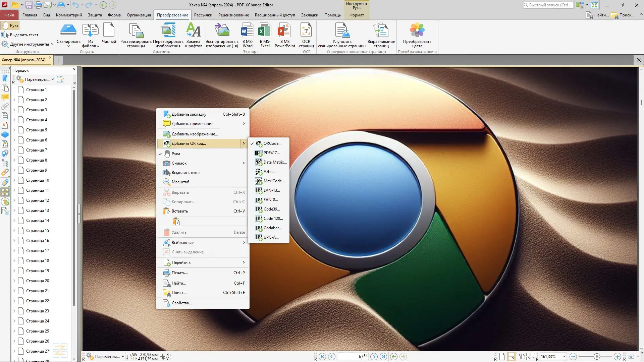Screen dimensions: 644x362
Task: Select the checked Рука menu item
Action: tap(176, 154)
